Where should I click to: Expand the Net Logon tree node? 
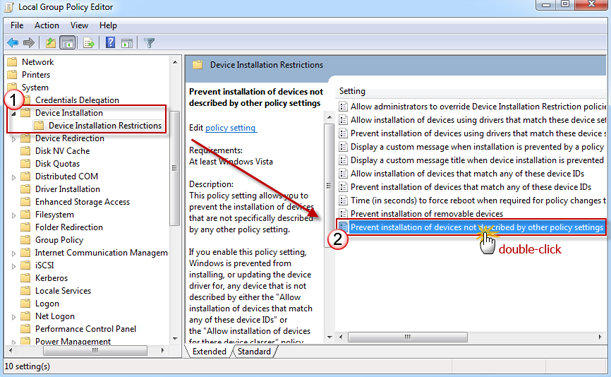14,317
